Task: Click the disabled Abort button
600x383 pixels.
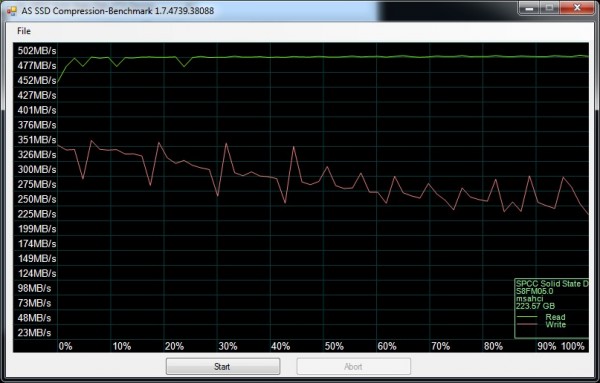Action: 353,367
